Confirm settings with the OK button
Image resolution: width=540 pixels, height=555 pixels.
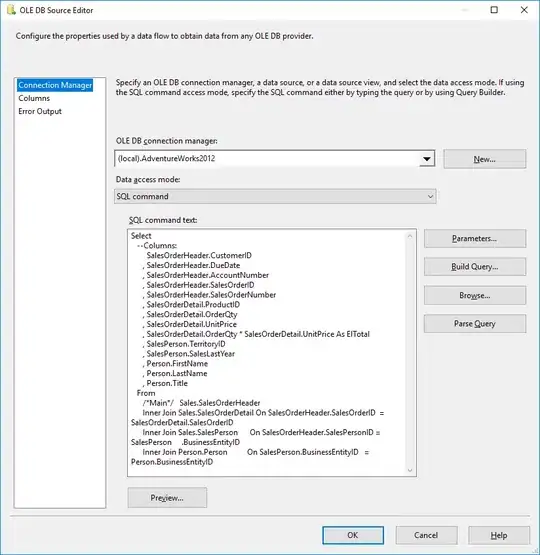[x=353, y=535]
